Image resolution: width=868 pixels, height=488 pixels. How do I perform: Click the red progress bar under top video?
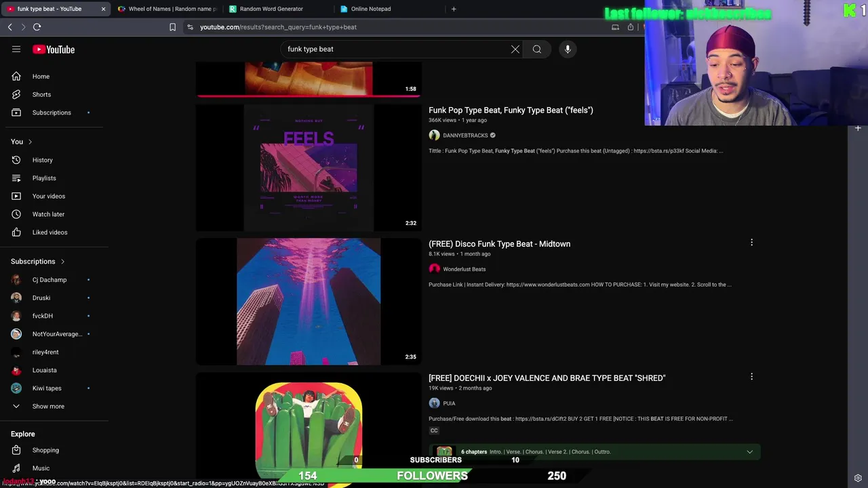click(x=309, y=96)
